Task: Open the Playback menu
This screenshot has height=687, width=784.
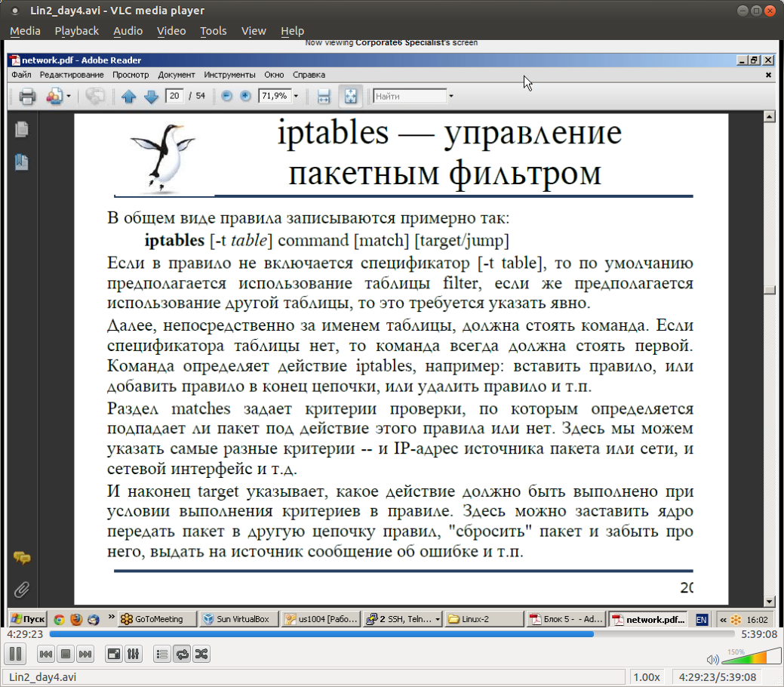Action: tap(76, 31)
